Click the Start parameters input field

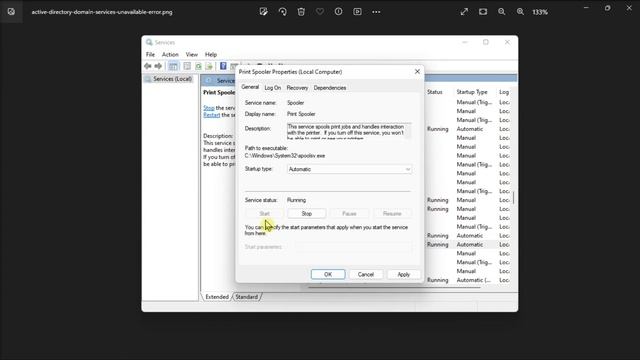(x=353, y=247)
